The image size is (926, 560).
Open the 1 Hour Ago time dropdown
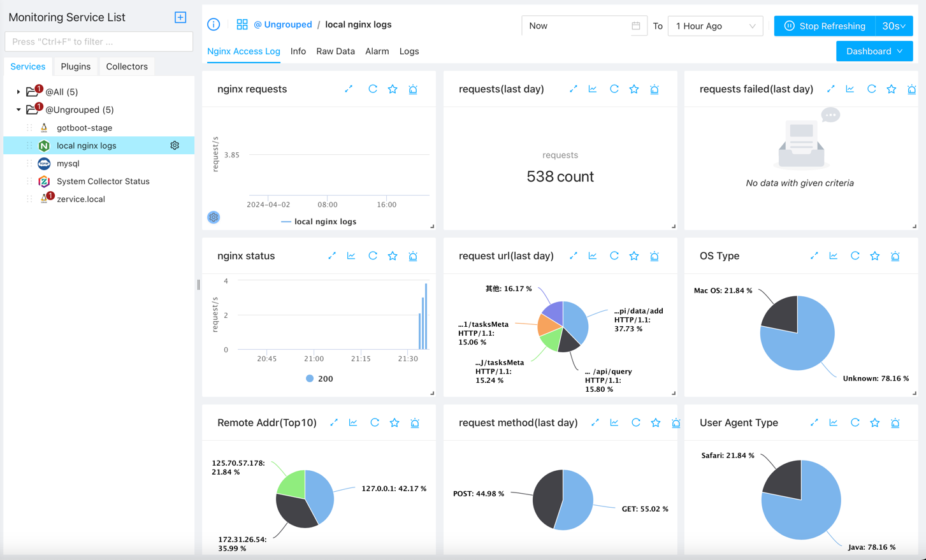pos(715,26)
